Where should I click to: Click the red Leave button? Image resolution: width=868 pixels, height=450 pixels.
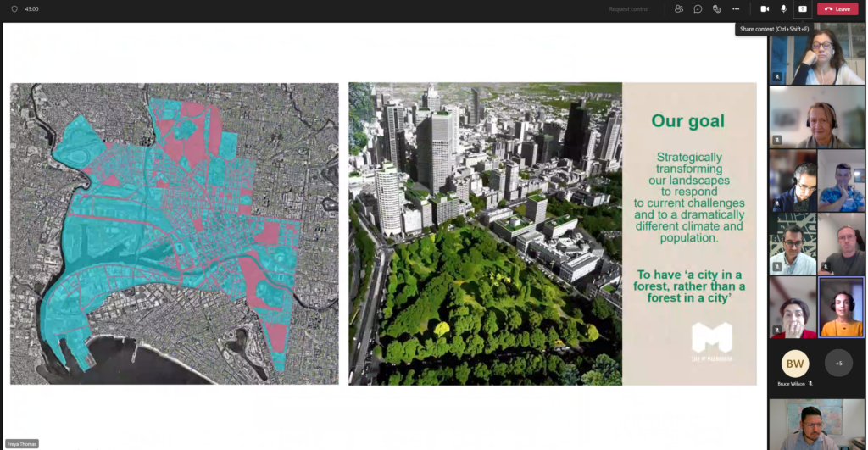click(x=837, y=9)
